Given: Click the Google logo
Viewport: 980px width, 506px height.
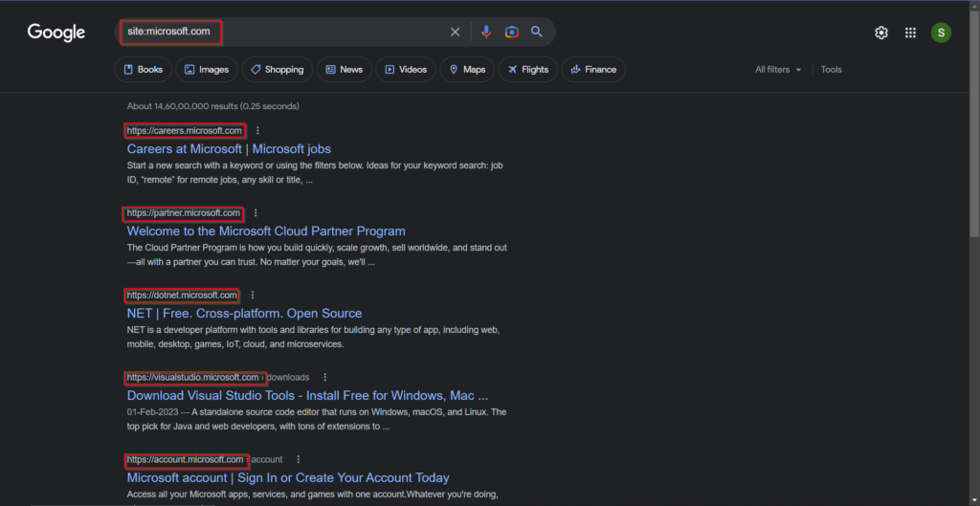Looking at the screenshot, I should (56, 33).
